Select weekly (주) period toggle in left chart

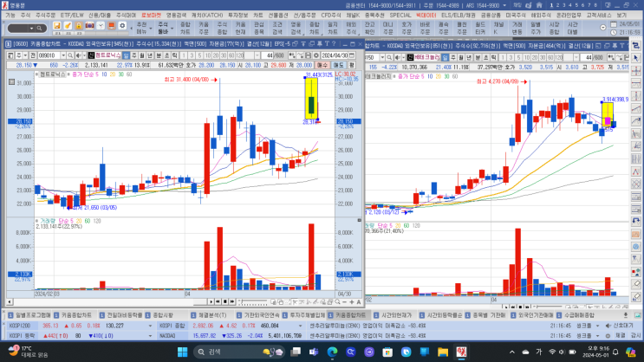(134, 55)
